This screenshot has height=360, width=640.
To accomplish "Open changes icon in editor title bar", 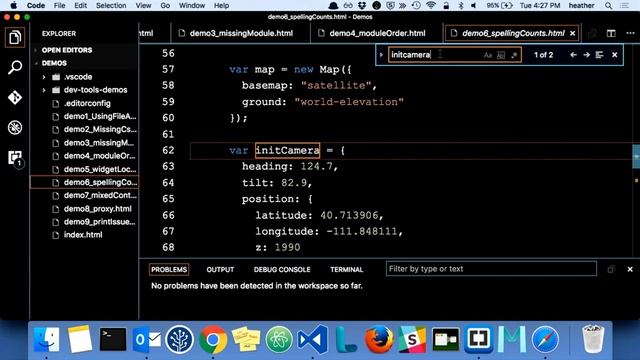I will point(592,33).
